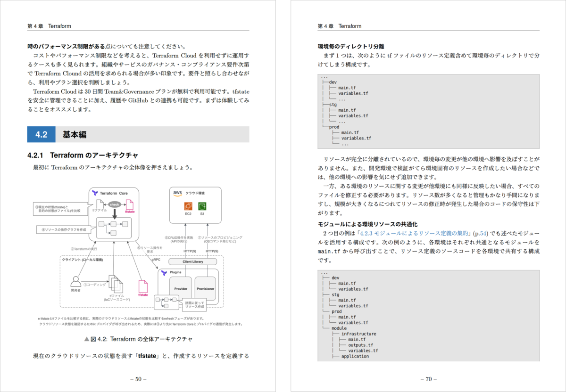
Task: Click the gray check ellipse in Terraform Core
Action: [x=114, y=204]
